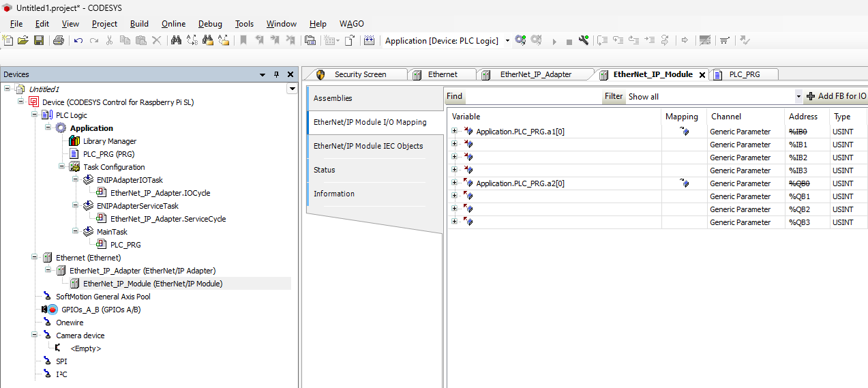The width and height of the screenshot is (868, 388).
Task: Save the project with the floppy icon
Action: pyautogui.click(x=39, y=41)
